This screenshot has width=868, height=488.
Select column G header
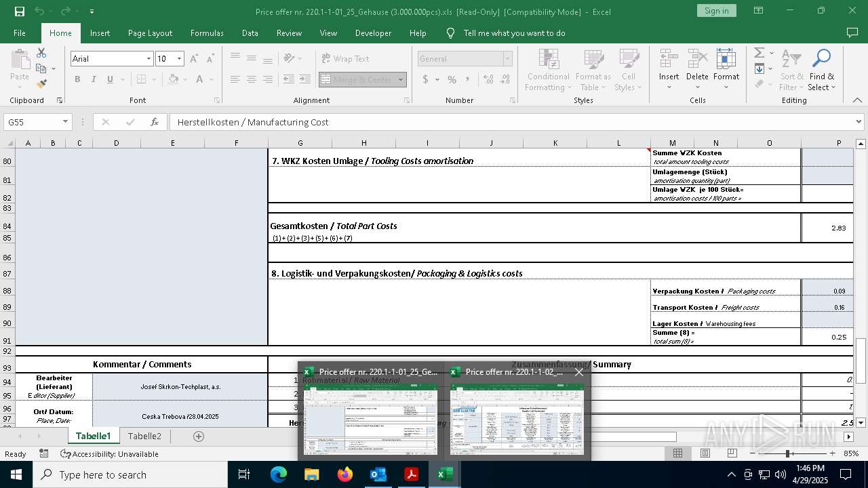coord(300,143)
